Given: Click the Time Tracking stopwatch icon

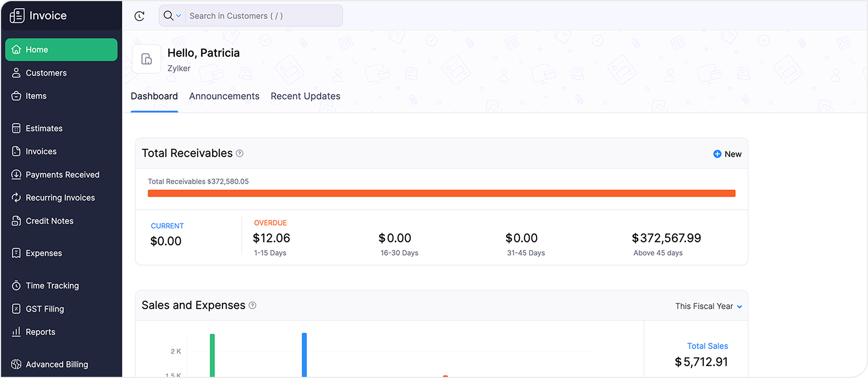Looking at the screenshot, I should pyautogui.click(x=16, y=285).
